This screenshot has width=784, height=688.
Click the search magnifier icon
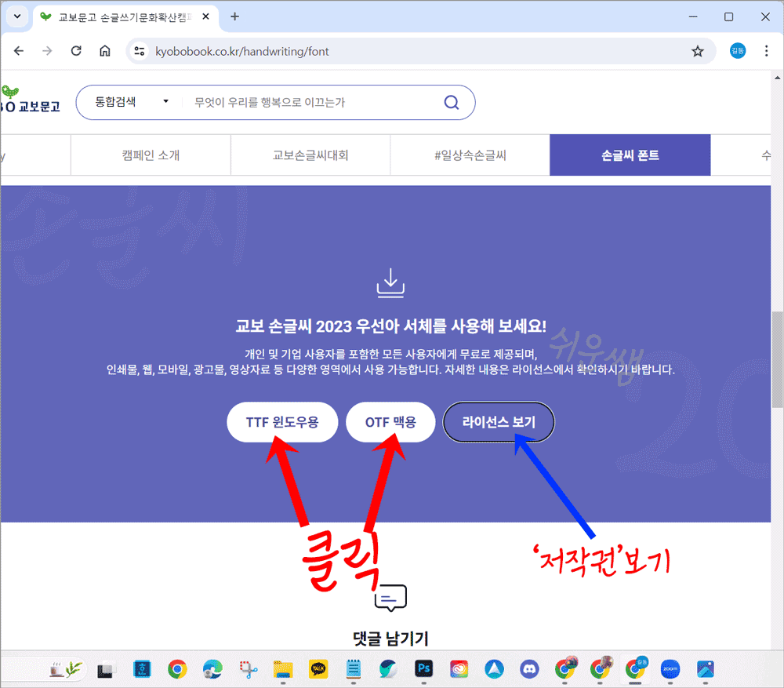[451, 102]
